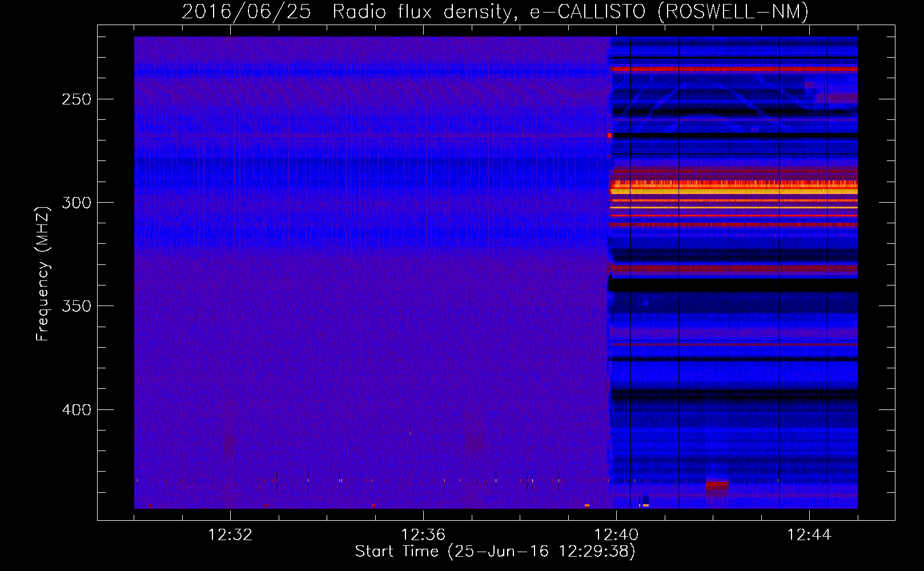Click the 350 frequency tick label
This screenshot has width=924, height=571.
pos(77,306)
